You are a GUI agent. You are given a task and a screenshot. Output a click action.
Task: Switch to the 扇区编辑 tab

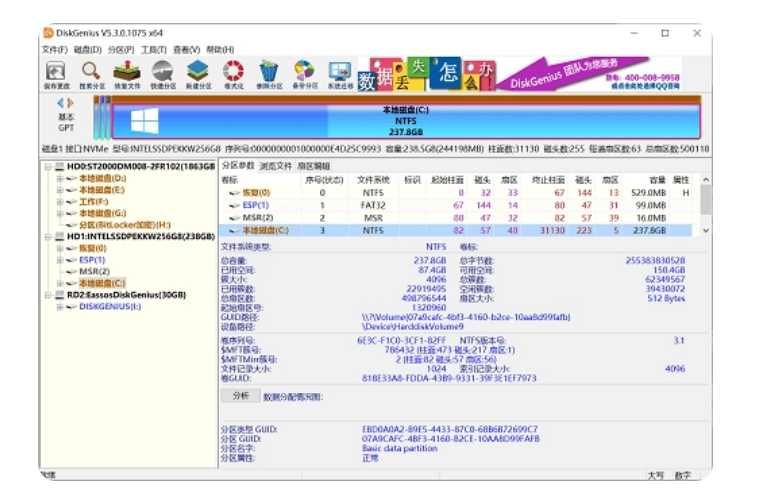(x=313, y=166)
